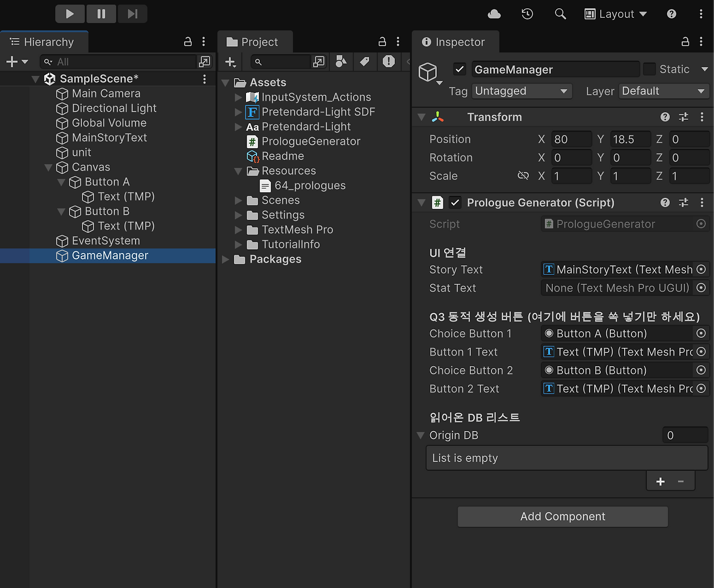The image size is (714, 588).
Task: Open Unity Cloud services icon
Action: (493, 13)
